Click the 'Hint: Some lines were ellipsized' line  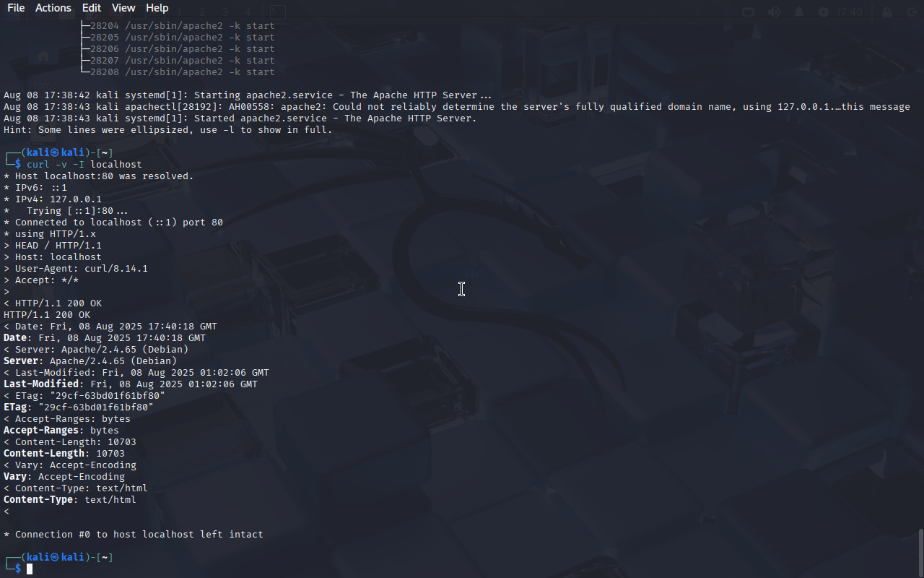pos(168,130)
